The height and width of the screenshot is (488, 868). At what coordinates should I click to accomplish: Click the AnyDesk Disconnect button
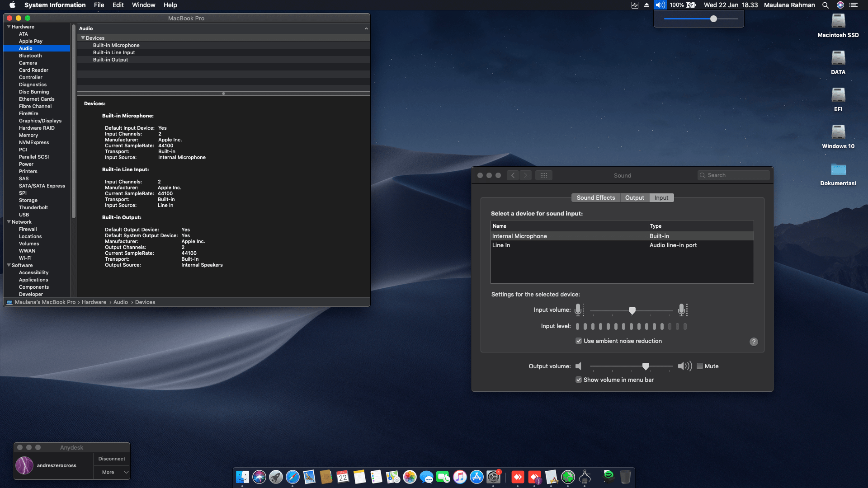(112, 459)
